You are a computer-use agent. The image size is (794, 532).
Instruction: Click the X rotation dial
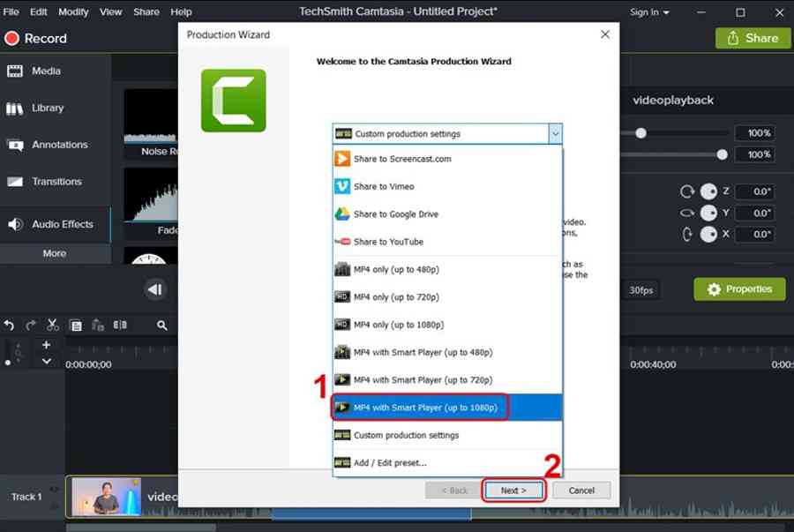(x=708, y=235)
